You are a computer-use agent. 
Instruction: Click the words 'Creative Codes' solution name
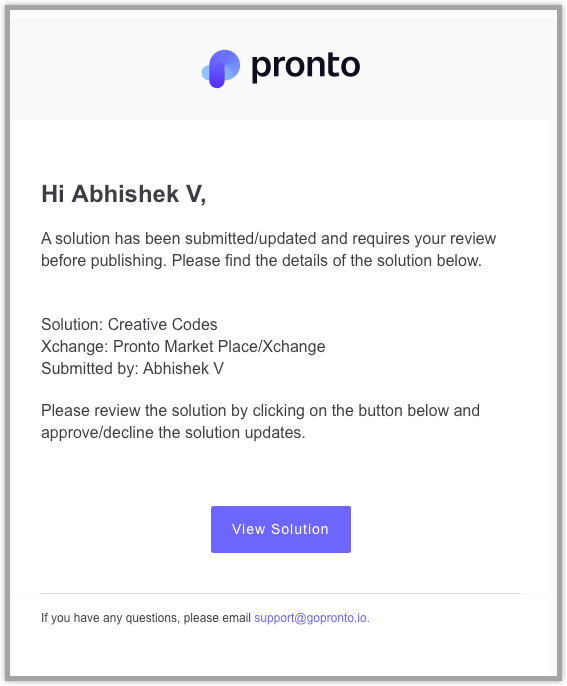[x=162, y=324]
